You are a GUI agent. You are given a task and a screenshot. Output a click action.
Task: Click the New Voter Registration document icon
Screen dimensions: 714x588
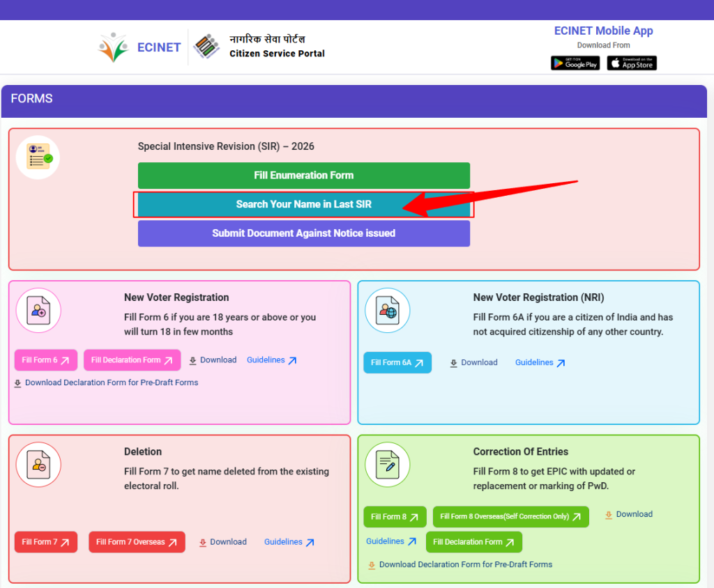[x=39, y=311]
